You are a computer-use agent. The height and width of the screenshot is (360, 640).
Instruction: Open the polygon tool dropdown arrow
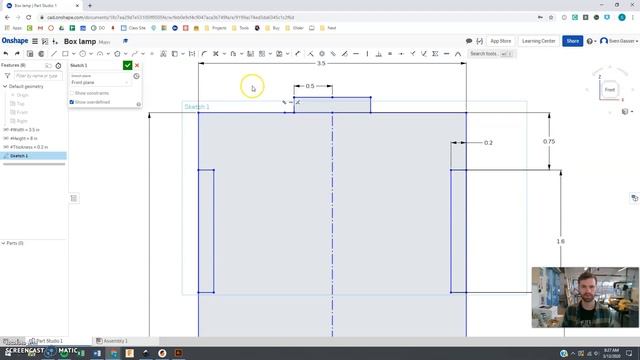(x=125, y=54)
